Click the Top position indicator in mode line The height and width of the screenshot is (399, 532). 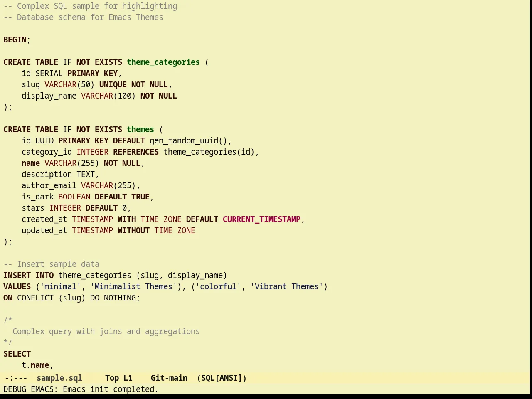(112, 378)
